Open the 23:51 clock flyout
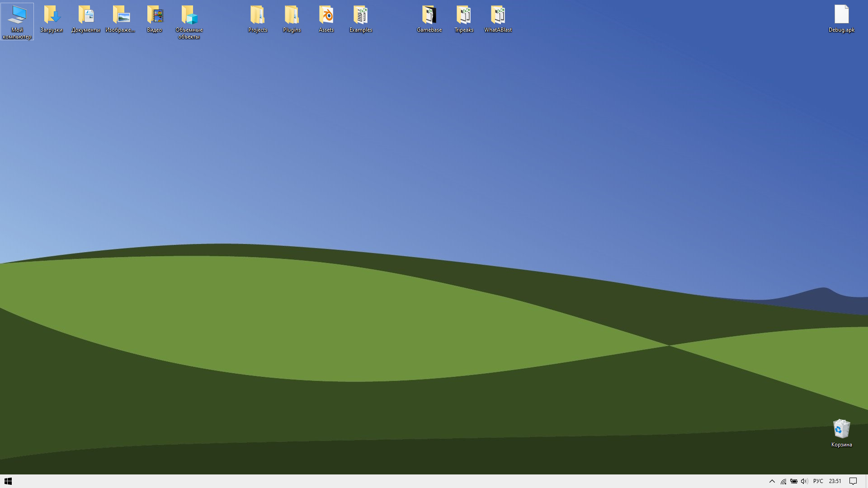Viewport: 868px width, 488px height. 835,481
